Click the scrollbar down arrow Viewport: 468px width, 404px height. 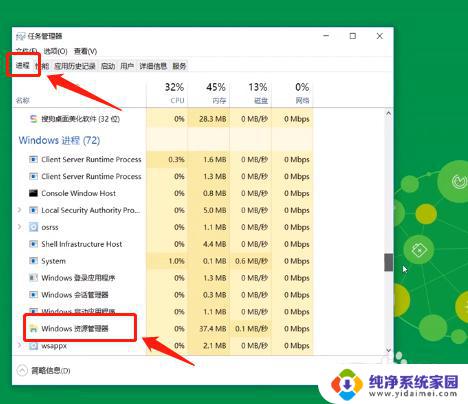tap(388, 350)
